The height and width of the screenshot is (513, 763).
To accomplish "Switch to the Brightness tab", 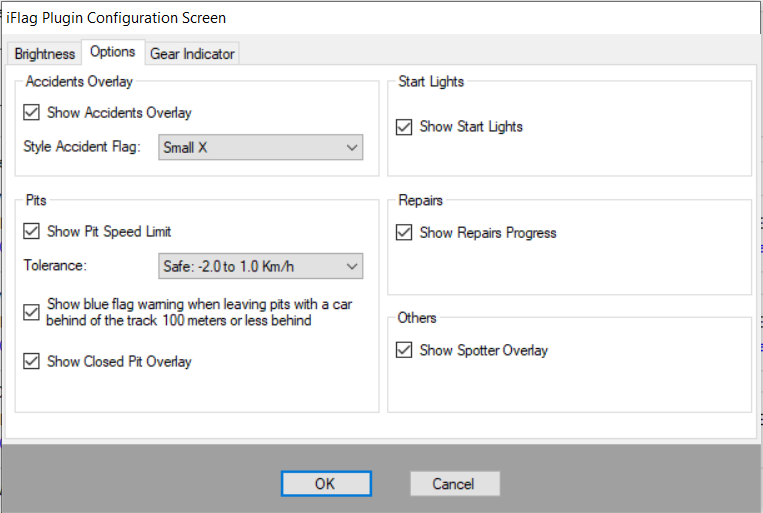I will point(45,54).
